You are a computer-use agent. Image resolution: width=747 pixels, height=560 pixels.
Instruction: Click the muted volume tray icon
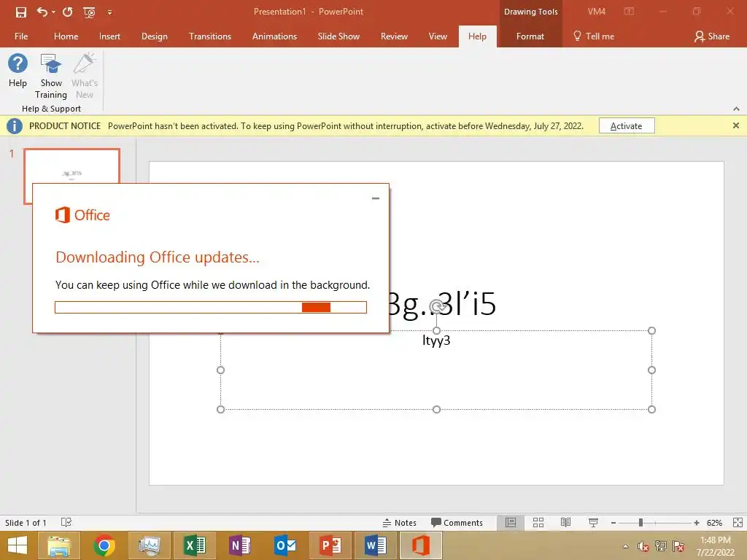pyautogui.click(x=643, y=546)
